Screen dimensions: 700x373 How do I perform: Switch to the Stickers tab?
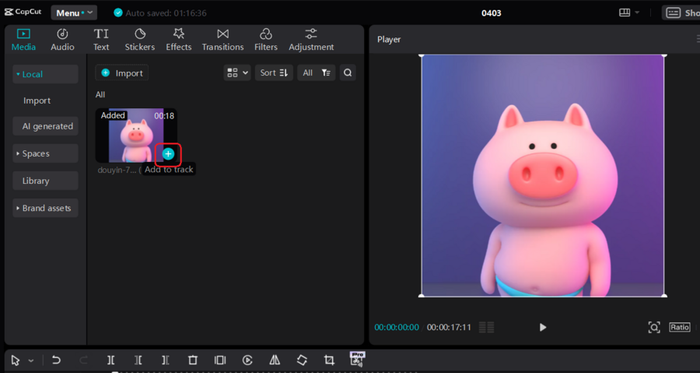[140, 40]
